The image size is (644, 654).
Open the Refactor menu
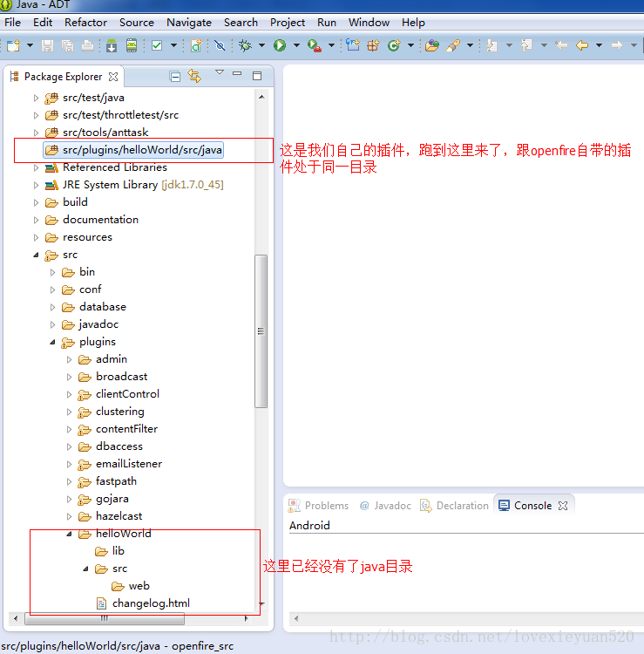pos(85,23)
